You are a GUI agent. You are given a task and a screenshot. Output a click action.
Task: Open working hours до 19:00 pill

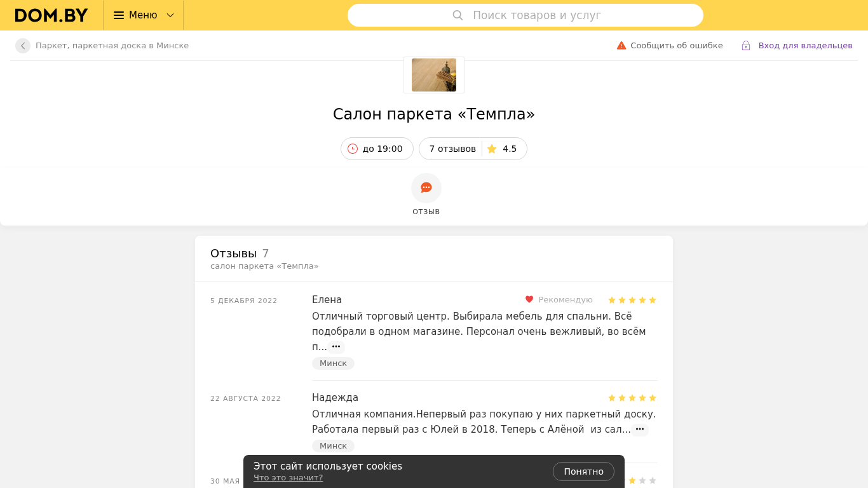[377, 149]
